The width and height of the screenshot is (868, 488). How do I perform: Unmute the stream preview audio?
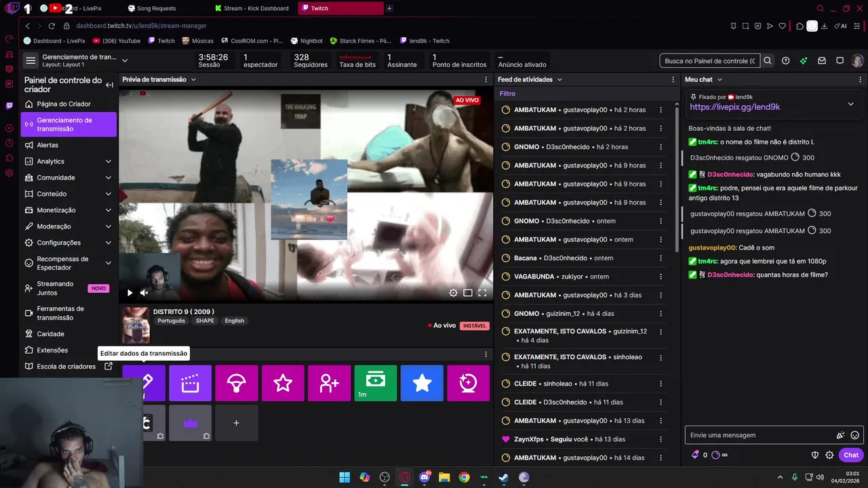[x=144, y=293]
